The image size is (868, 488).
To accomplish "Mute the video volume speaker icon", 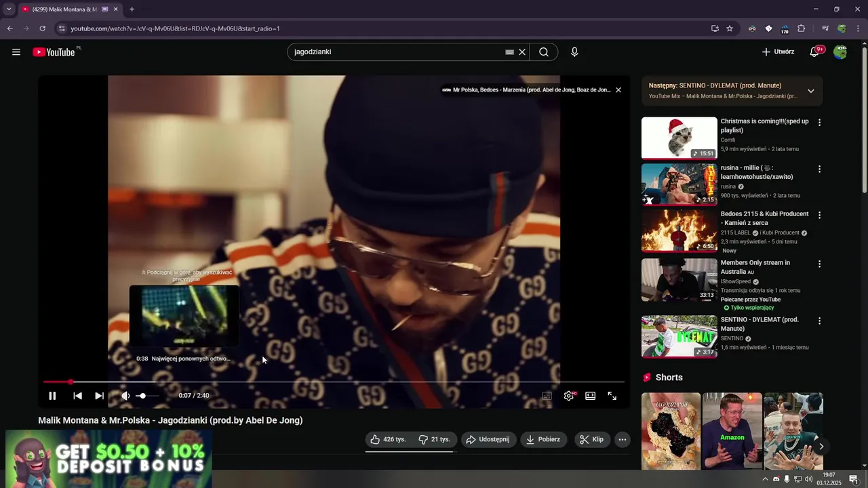I will (125, 396).
